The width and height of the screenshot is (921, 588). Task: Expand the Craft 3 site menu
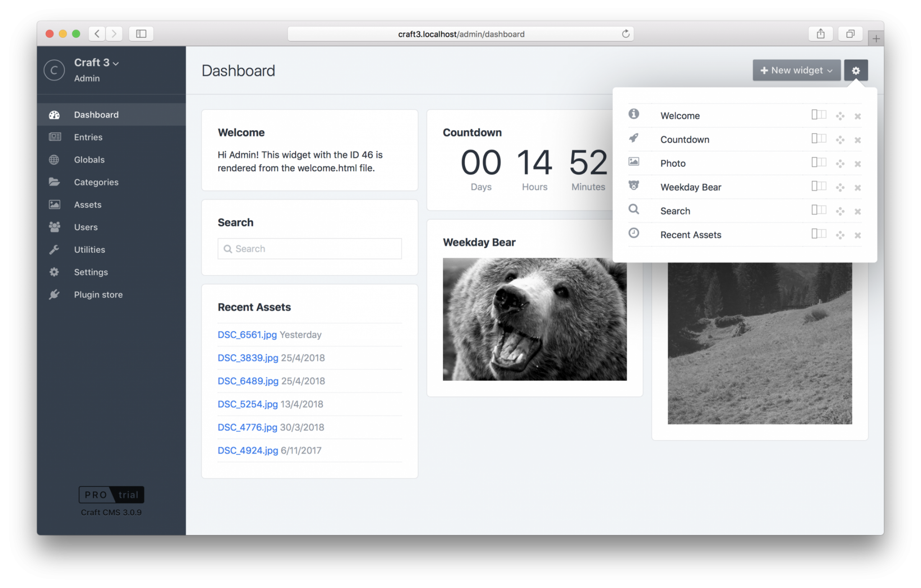[x=96, y=63]
